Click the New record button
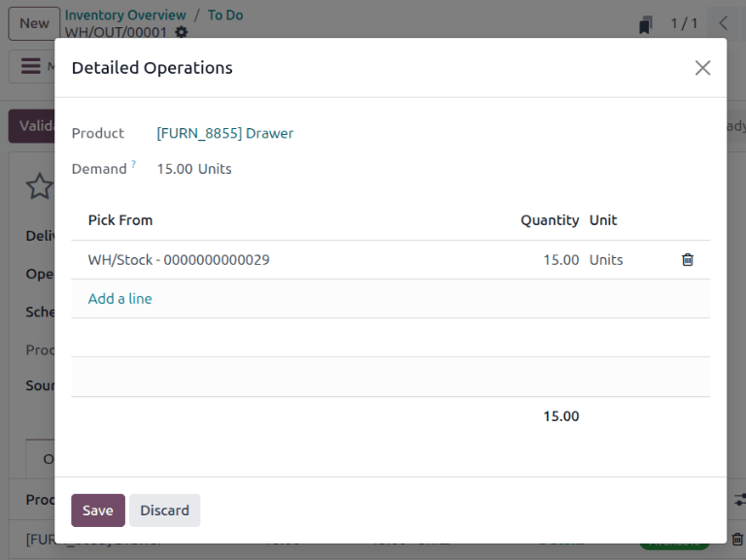 click(34, 23)
